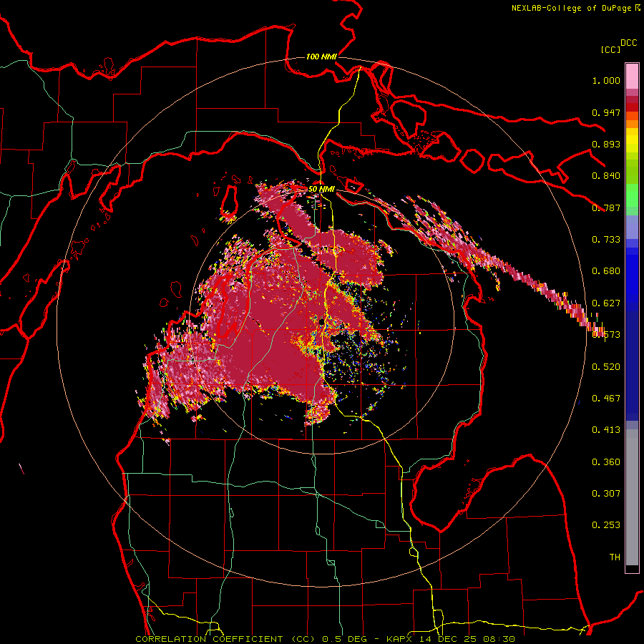This screenshot has height=644, width=644.
Task: Click the 0.627 scale value
Action: tap(606, 303)
